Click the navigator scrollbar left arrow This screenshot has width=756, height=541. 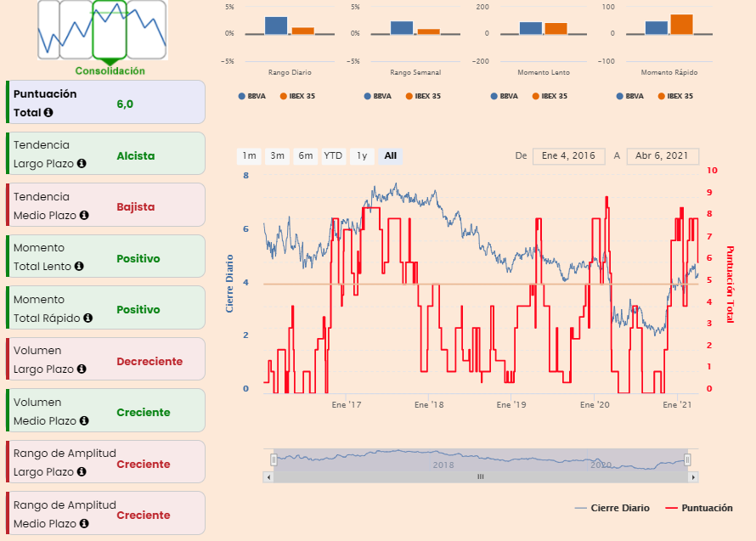pyautogui.click(x=268, y=476)
